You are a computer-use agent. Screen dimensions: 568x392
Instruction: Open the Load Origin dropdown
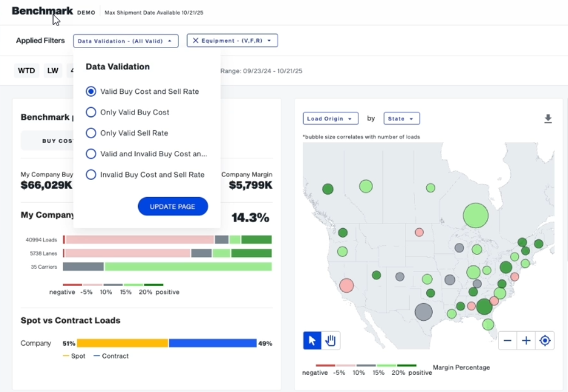[x=331, y=119]
